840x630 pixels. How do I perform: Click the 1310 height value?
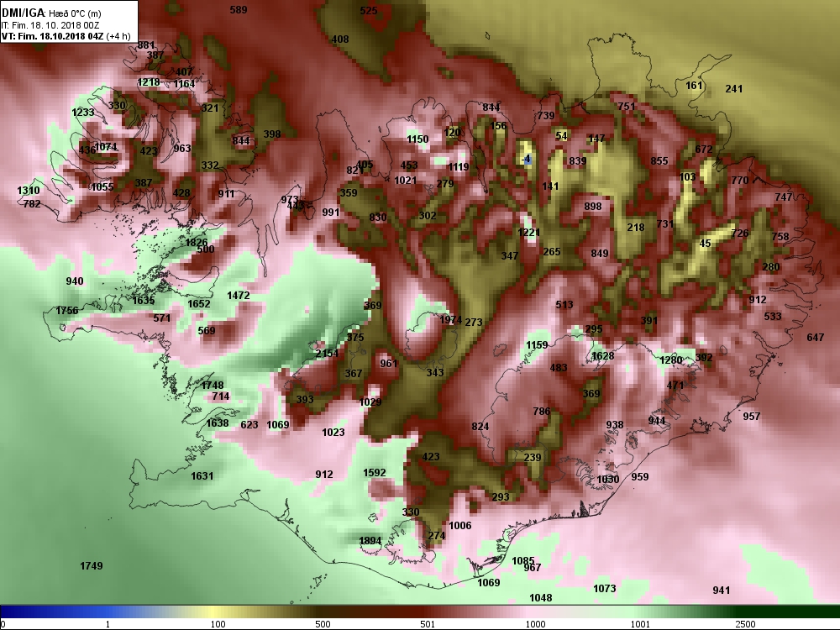click(x=29, y=190)
